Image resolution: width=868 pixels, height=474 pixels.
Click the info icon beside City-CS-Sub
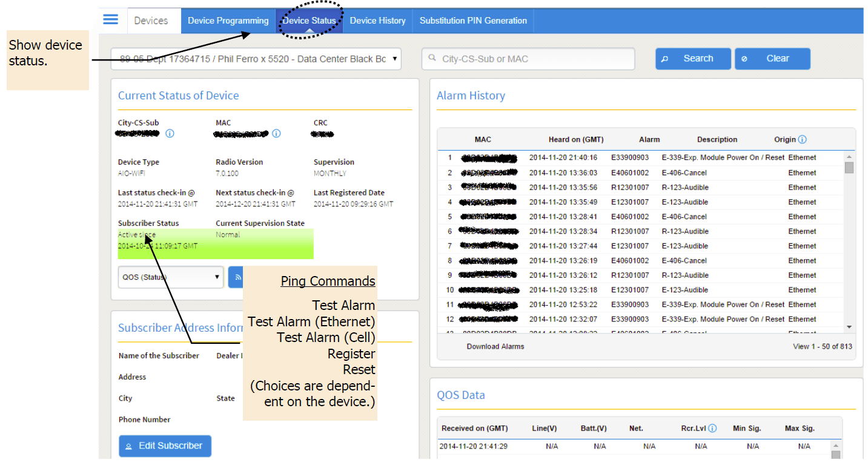point(170,134)
